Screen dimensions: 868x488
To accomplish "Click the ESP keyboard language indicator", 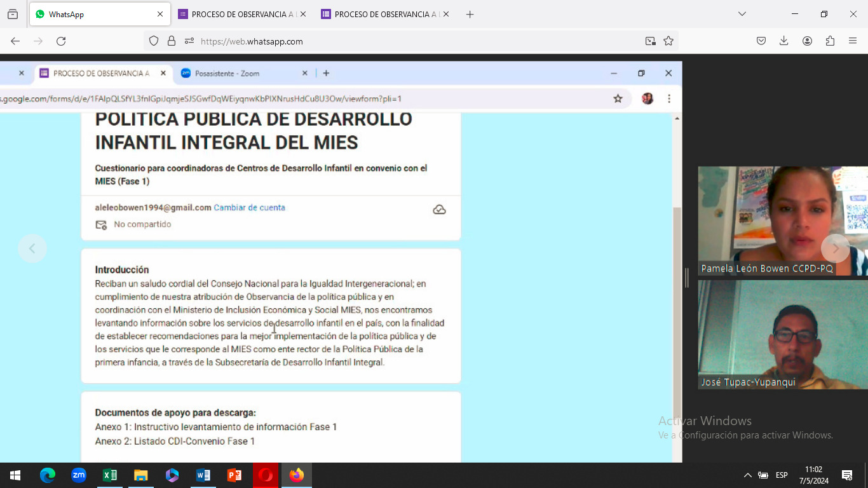I will (x=782, y=475).
